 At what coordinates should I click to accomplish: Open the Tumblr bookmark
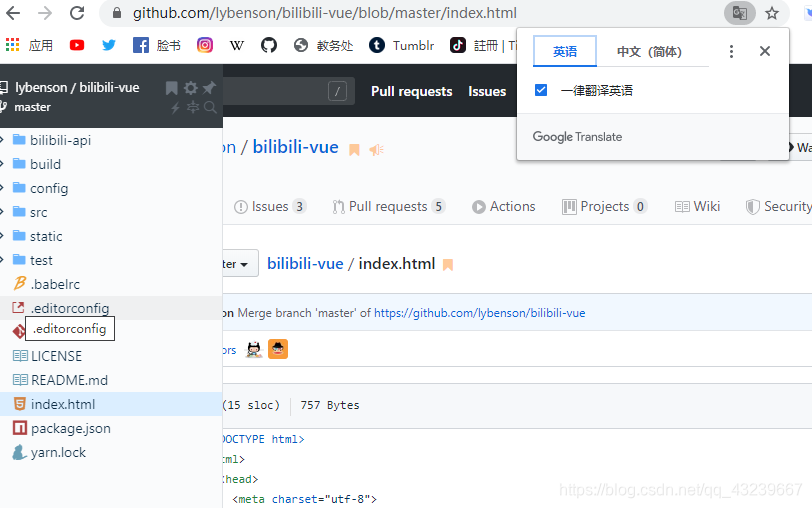(402, 46)
